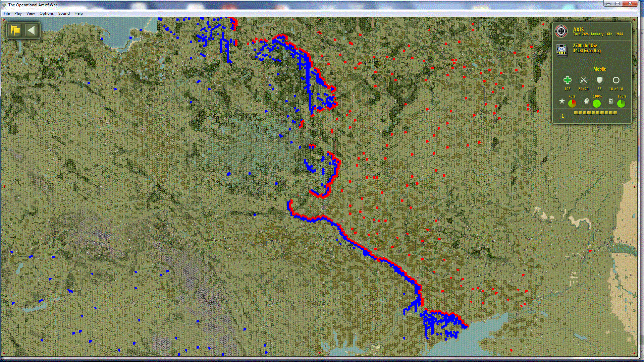Click the 100% readiness pie gauge
This screenshot has width=644, height=362.
click(x=597, y=104)
